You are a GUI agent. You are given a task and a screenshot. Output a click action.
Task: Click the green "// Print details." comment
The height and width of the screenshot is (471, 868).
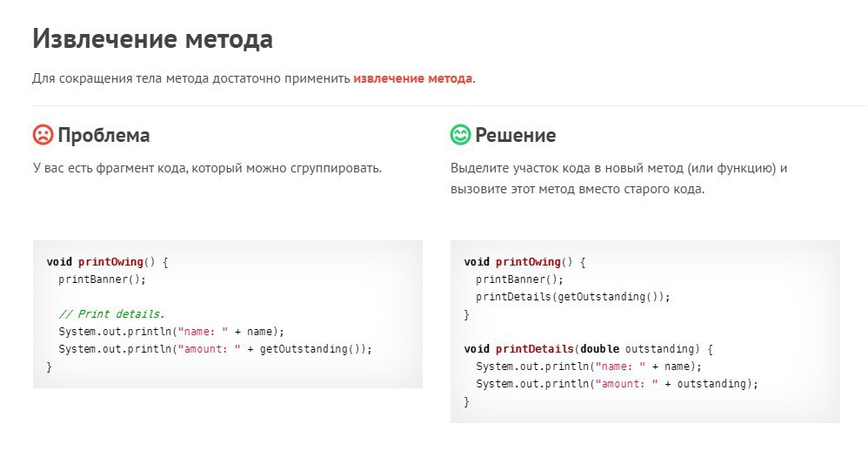pos(111,314)
